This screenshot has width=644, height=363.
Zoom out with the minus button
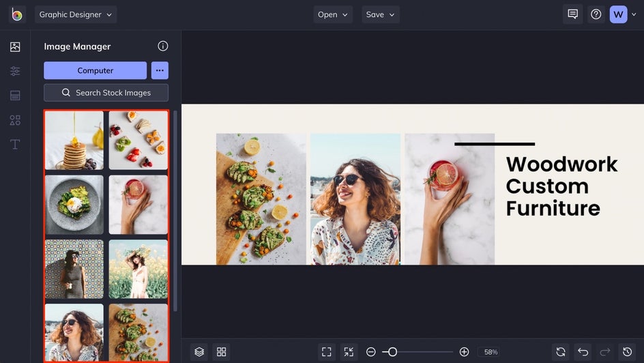click(371, 352)
